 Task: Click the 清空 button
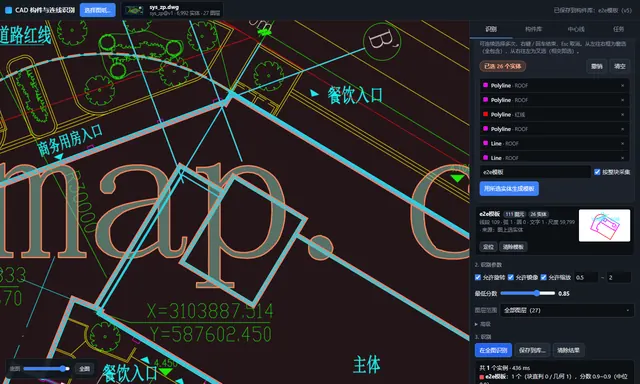620,66
